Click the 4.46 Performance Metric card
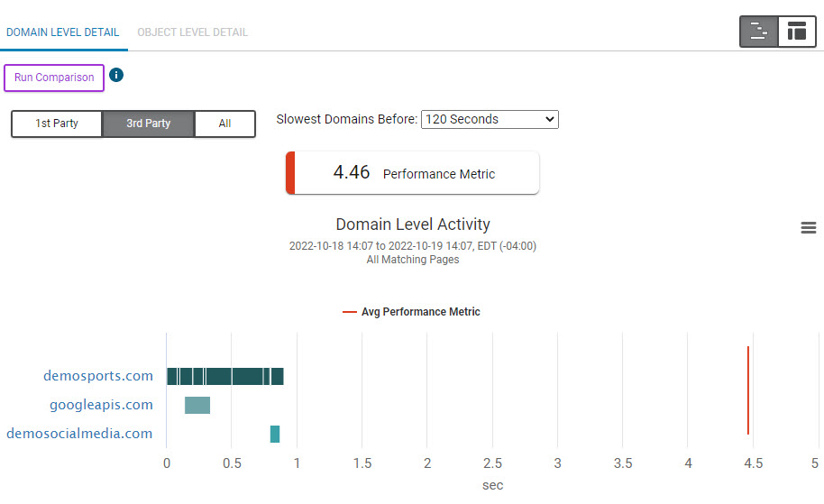This screenshot has width=824, height=504. pyautogui.click(x=413, y=173)
